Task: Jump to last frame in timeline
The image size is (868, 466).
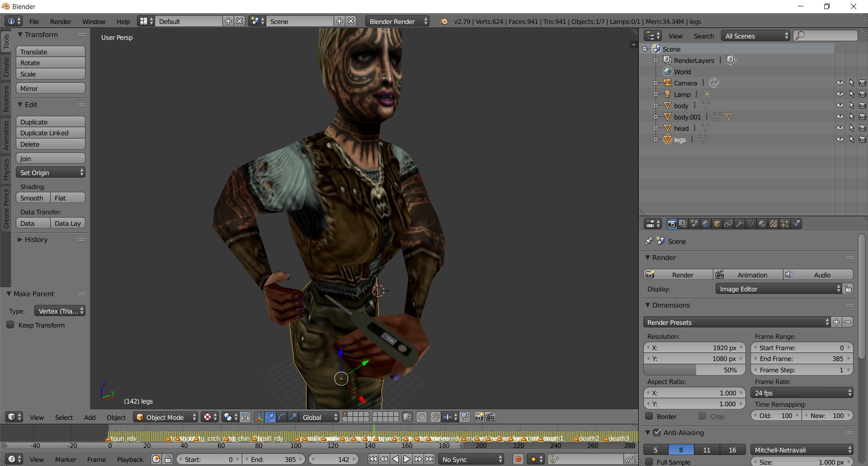Action: 430,459
